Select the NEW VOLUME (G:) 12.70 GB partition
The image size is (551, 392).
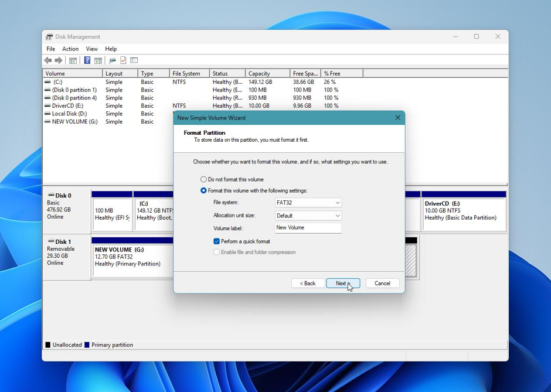click(x=133, y=257)
